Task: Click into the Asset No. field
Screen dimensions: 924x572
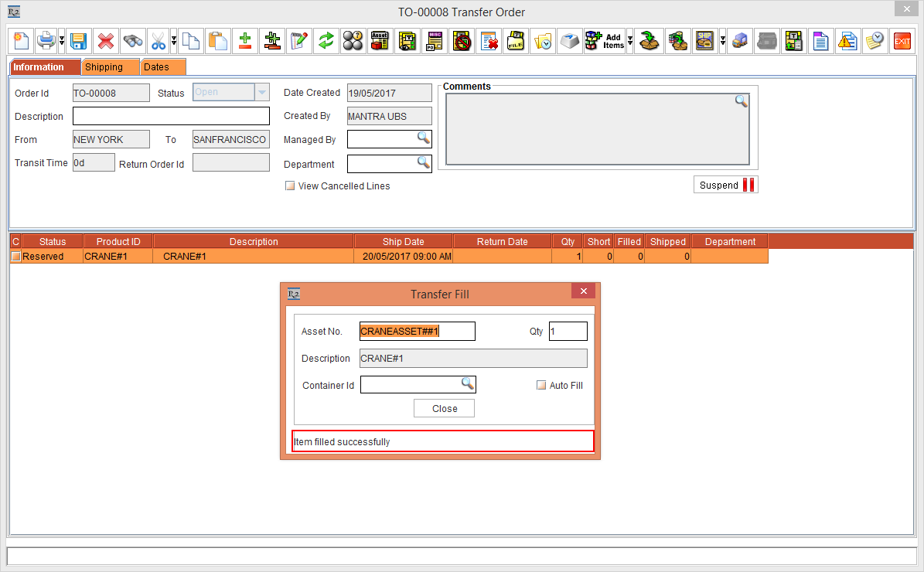Action: point(417,332)
